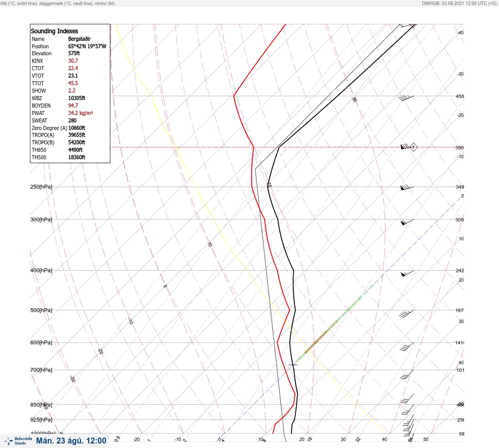Click the 925[hPa] pressure label
The height and width of the screenshot is (448, 499).
click(41, 420)
